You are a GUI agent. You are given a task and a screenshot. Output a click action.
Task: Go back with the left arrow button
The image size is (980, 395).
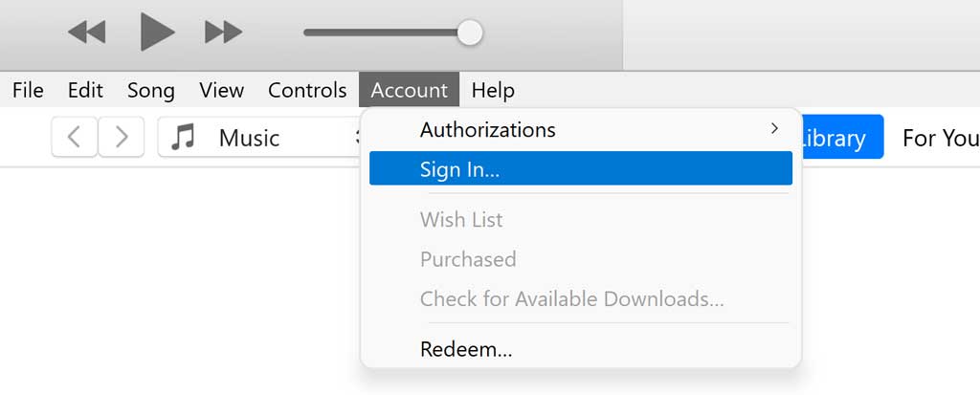[x=75, y=137]
